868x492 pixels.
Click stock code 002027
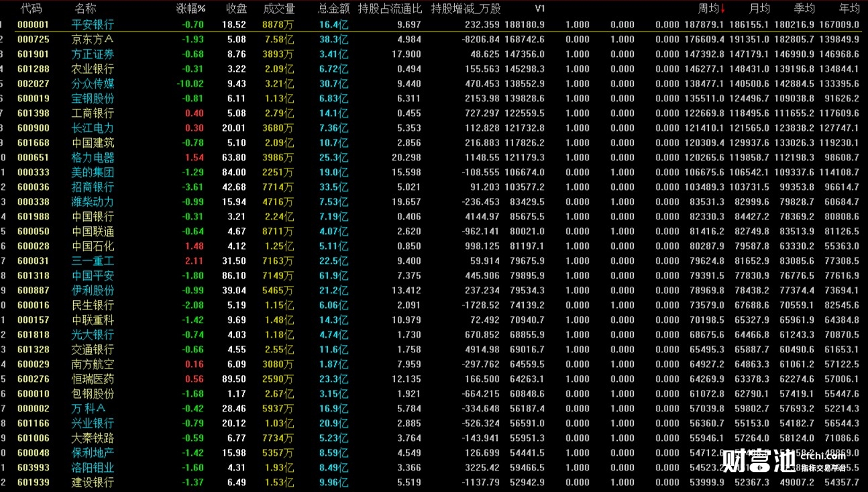point(33,84)
